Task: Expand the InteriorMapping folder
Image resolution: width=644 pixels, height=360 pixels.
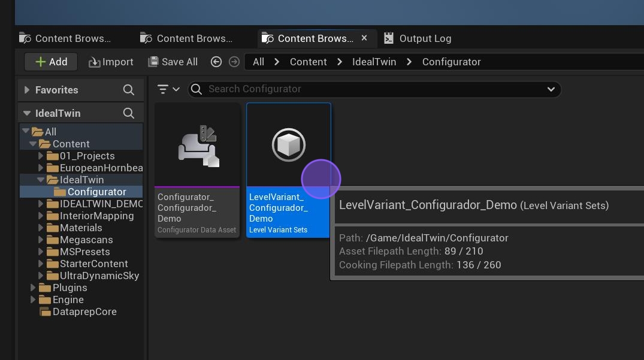Action: (x=40, y=216)
